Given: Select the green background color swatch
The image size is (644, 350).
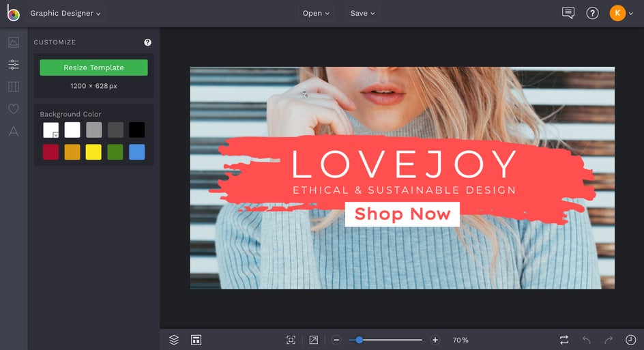Looking at the screenshot, I should tap(115, 152).
